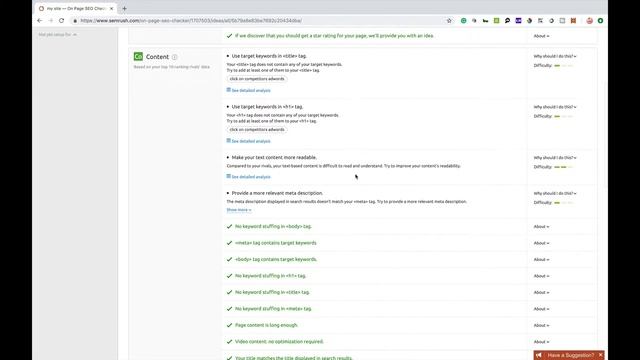This screenshot has height=360, width=640.
Task: Click the table icon beside h1 tag detailed analysis
Action: (229, 140)
